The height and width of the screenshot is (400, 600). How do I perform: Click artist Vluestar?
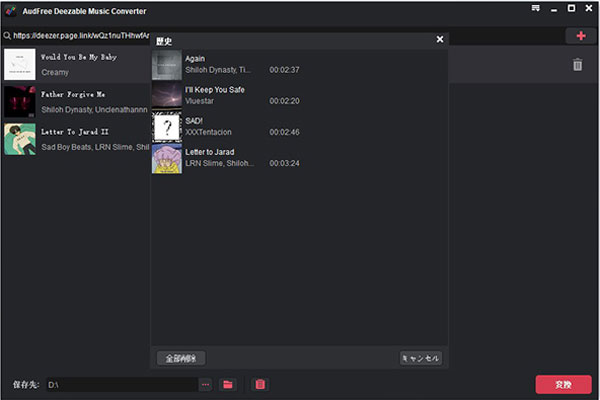click(199, 101)
